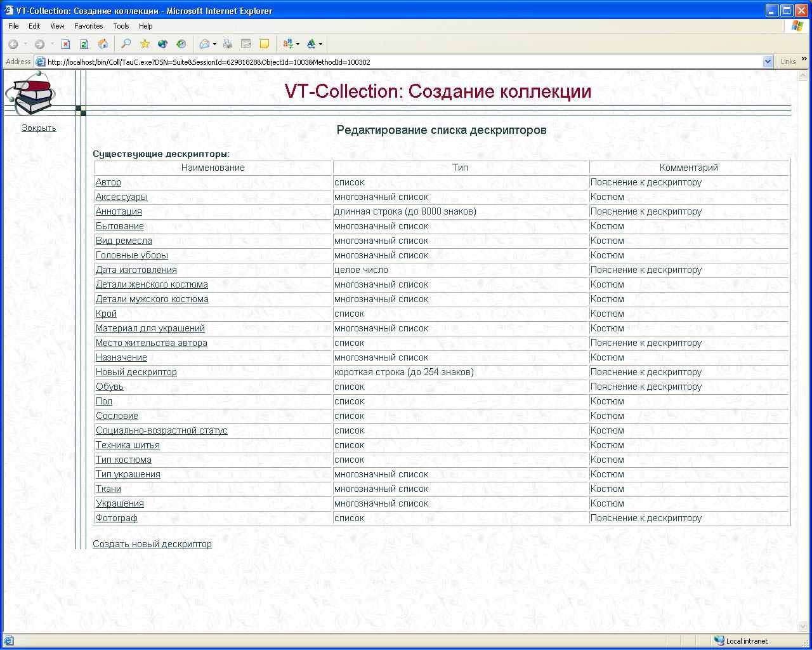Open the Аннотация descriptor link
The width and height of the screenshot is (812, 650).
tap(119, 211)
